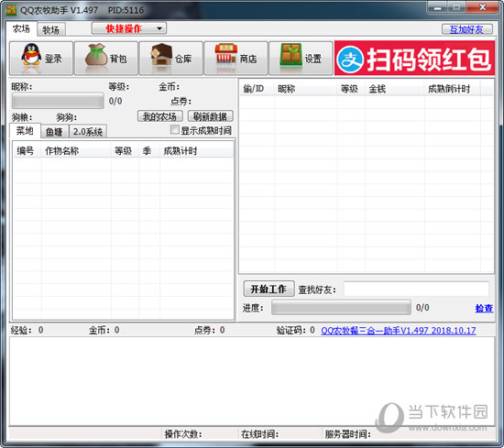Click the Alipay 扫码领红包 banner
Screen dimensions: 504x448
click(x=414, y=58)
